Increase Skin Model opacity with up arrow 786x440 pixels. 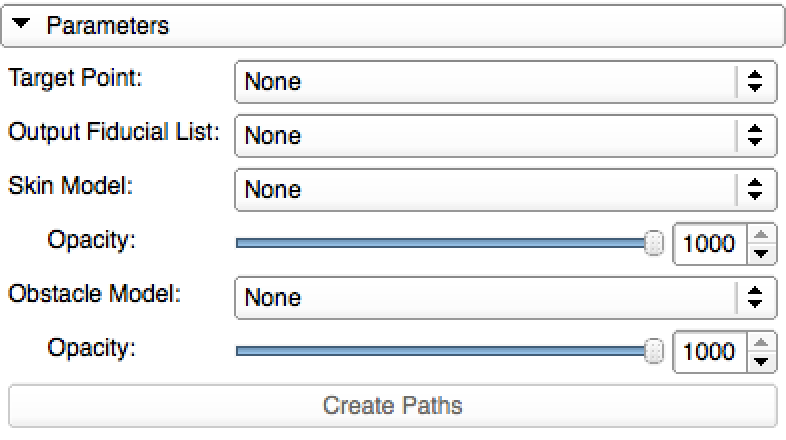coord(761,235)
